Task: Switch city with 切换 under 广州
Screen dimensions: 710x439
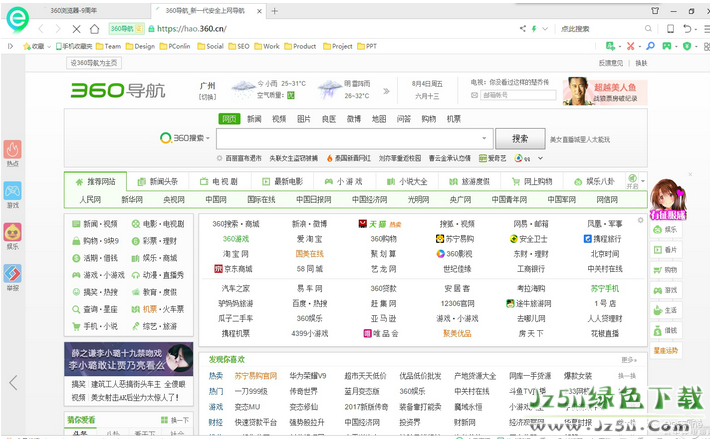Action: (207, 97)
